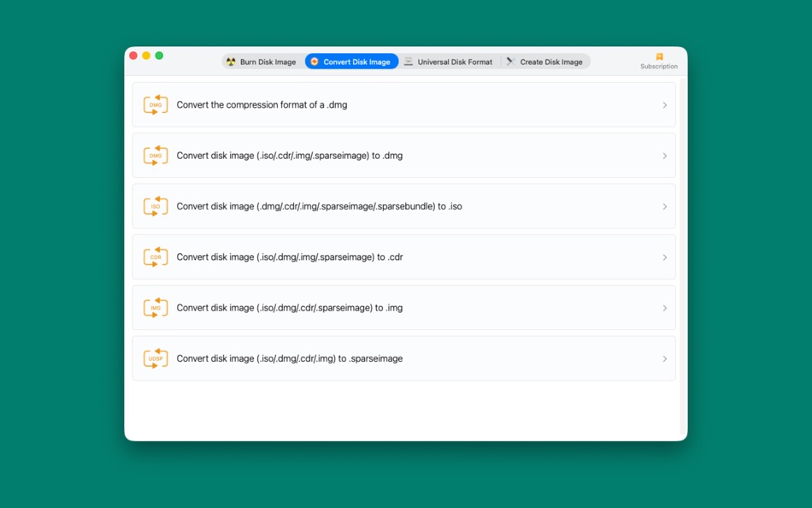Select the IMG conversion icon
The width and height of the screenshot is (812, 508).
coord(155,307)
